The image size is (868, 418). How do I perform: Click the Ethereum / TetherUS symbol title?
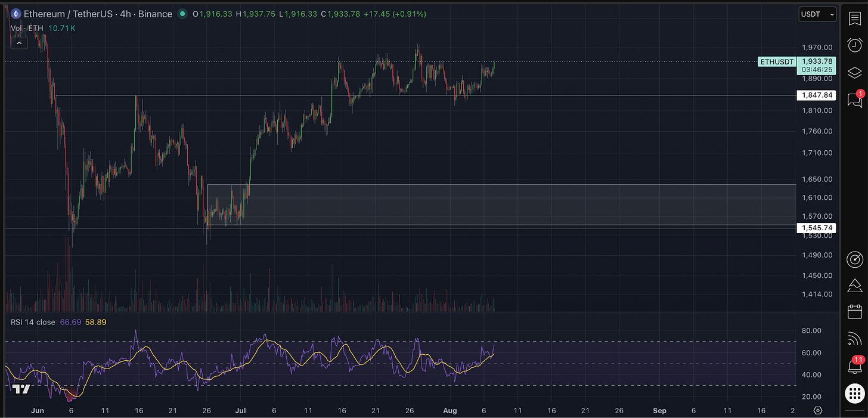pyautogui.click(x=98, y=14)
